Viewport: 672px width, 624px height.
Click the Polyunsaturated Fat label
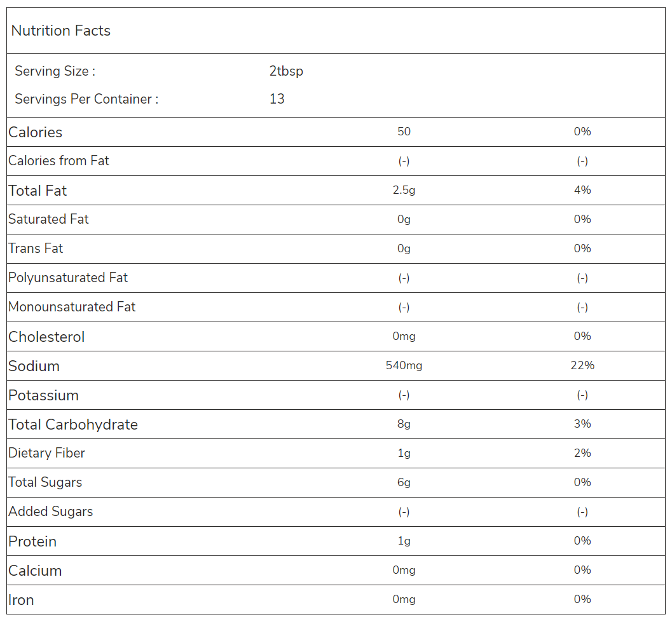point(68,278)
